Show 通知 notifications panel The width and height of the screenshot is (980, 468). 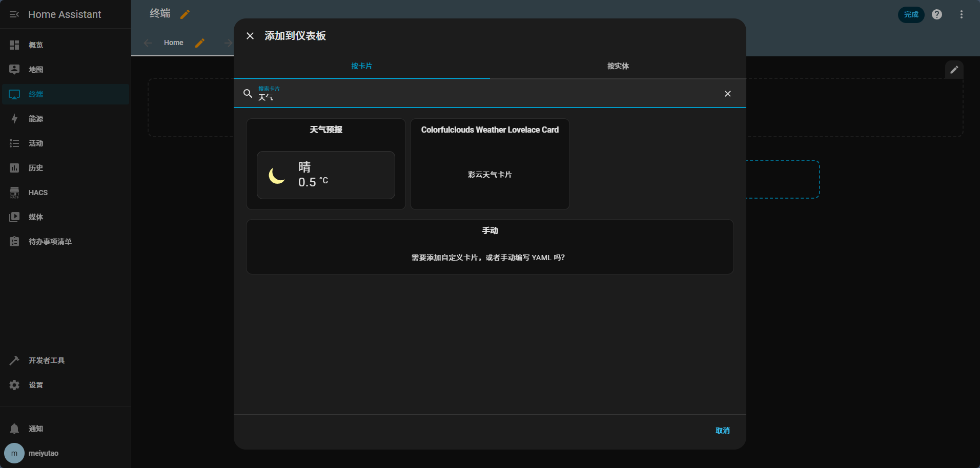click(x=36, y=429)
